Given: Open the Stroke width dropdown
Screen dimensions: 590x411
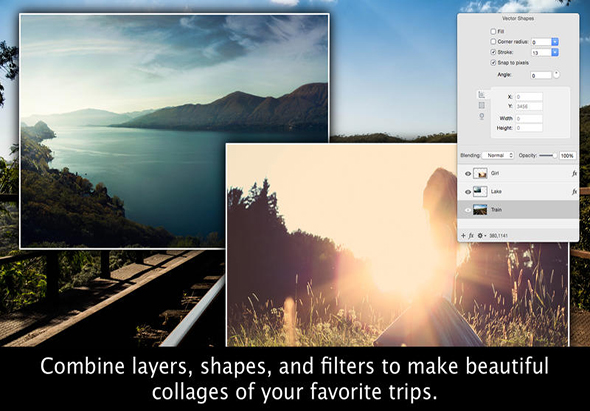Looking at the screenshot, I should (x=555, y=52).
